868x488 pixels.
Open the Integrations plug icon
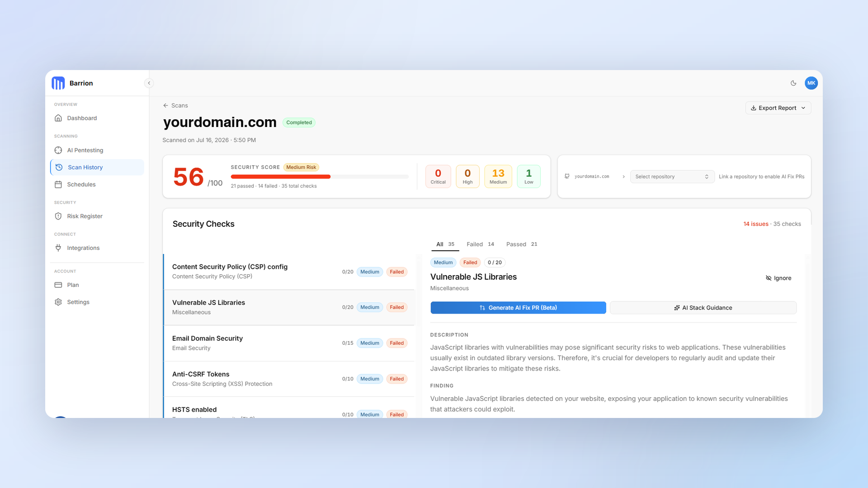58,248
